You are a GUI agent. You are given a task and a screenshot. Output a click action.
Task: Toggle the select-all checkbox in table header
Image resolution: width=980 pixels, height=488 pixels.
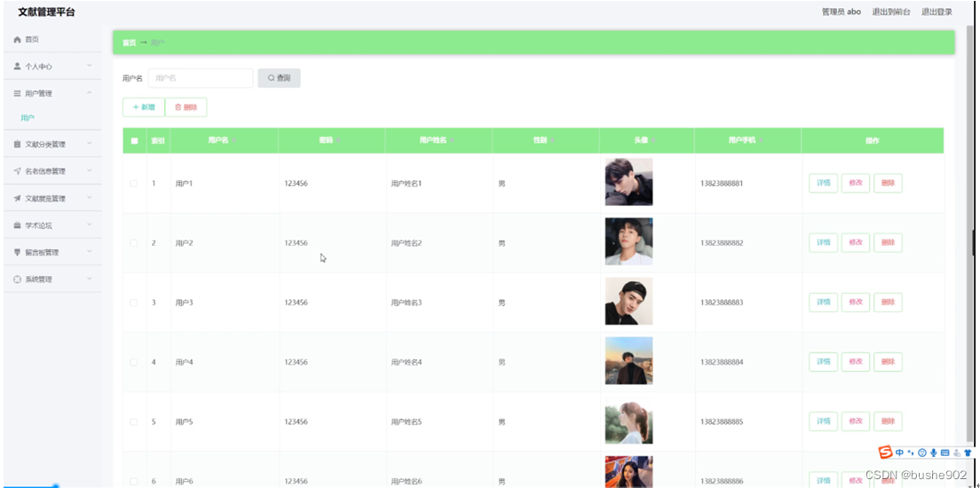coord(134,140)
